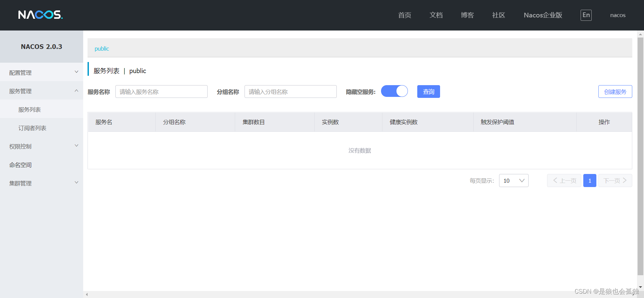Open the Nacos企业版 link
Viewport: 644px width, 298px height.
543,15
